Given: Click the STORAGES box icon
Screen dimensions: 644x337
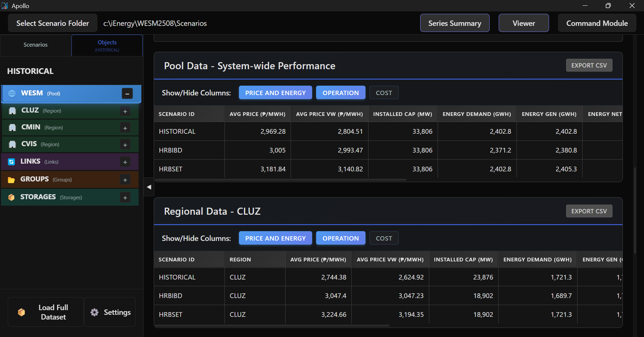Looking at the screenshot, I should coord(11,198).
